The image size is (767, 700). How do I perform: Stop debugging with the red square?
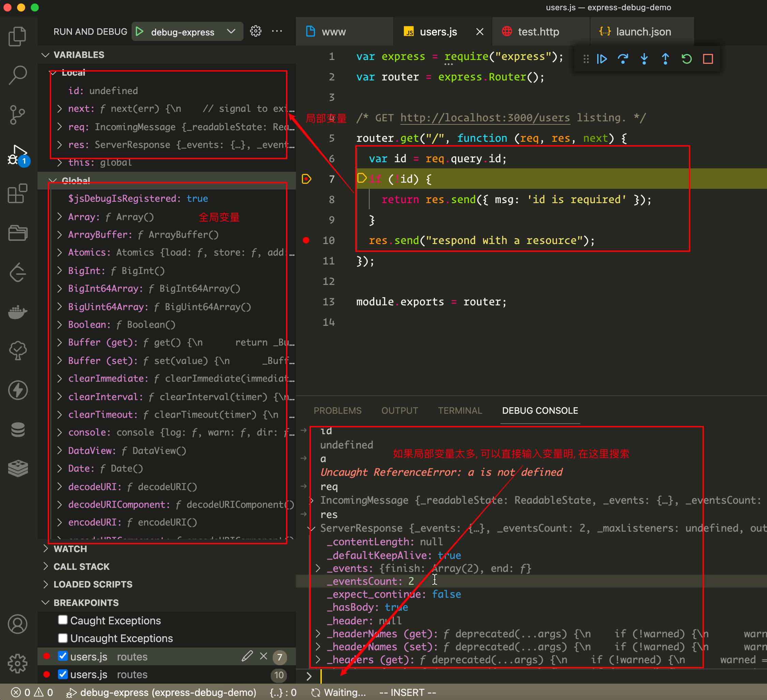coord(708,59)
